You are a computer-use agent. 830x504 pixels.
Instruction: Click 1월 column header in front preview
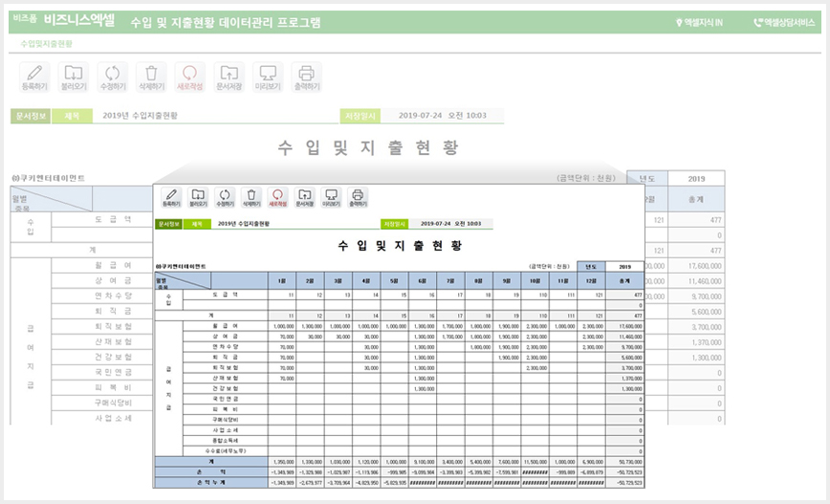click(282, 281)
